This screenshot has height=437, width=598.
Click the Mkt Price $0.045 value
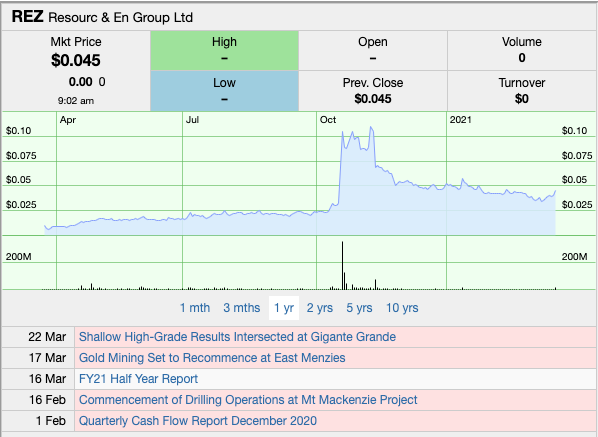pyautogui.click(x=76, y=60)
